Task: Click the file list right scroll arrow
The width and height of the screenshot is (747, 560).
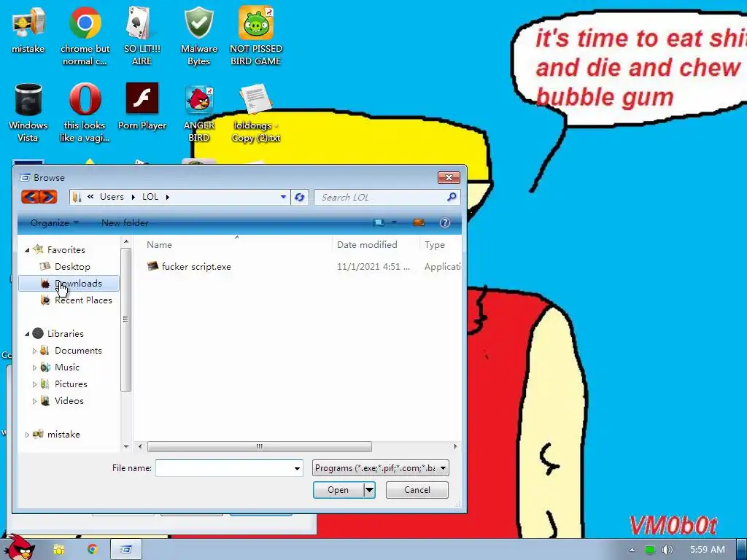Action: [x=455, y=446]
